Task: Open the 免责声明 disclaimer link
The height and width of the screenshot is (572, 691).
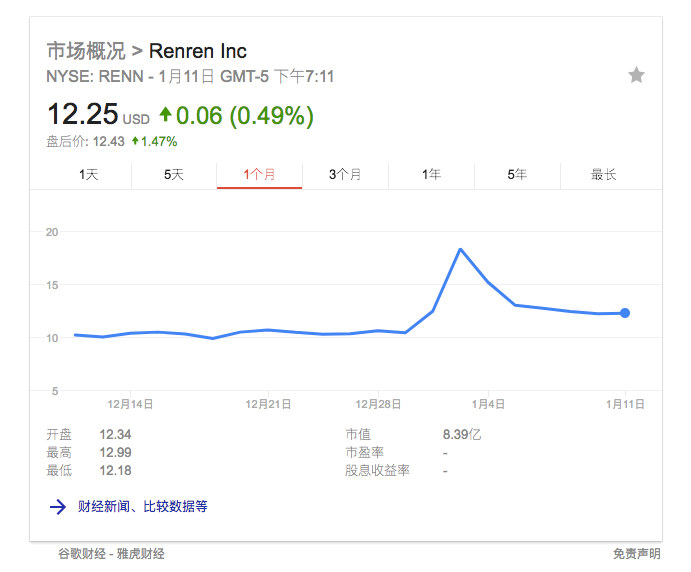Action: click(636, 553)
